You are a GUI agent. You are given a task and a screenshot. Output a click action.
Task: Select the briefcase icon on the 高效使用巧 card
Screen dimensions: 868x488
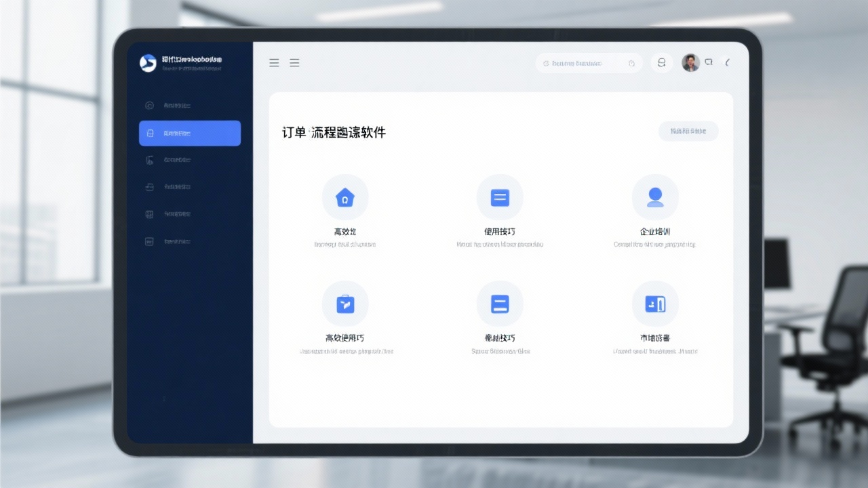point(345,304)
